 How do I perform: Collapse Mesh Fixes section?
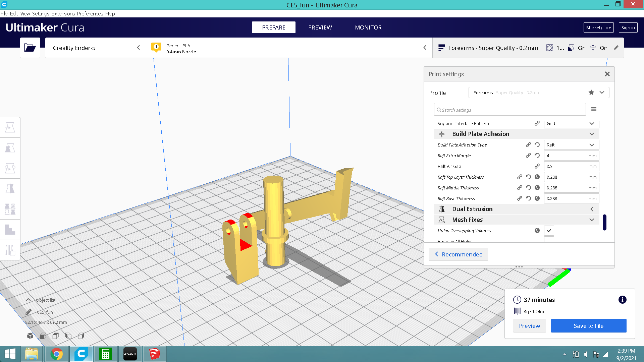pos(517,220)
